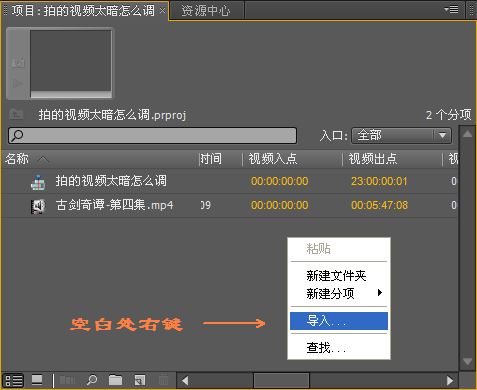
Task: Click the trash Clear icon in bottom toolbar
Action: point(163,380)
